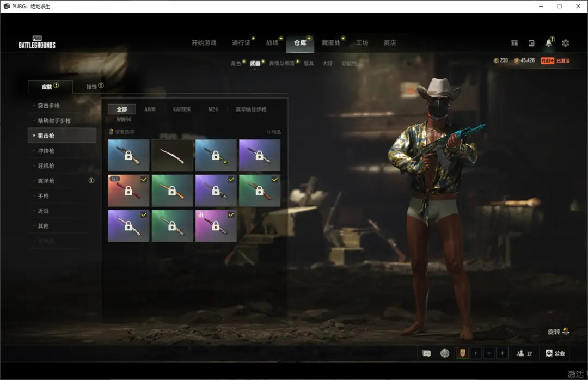Click the PUBG helmet icon in the title bar
The image size is (588, 380).
click(x=7, y=6)
